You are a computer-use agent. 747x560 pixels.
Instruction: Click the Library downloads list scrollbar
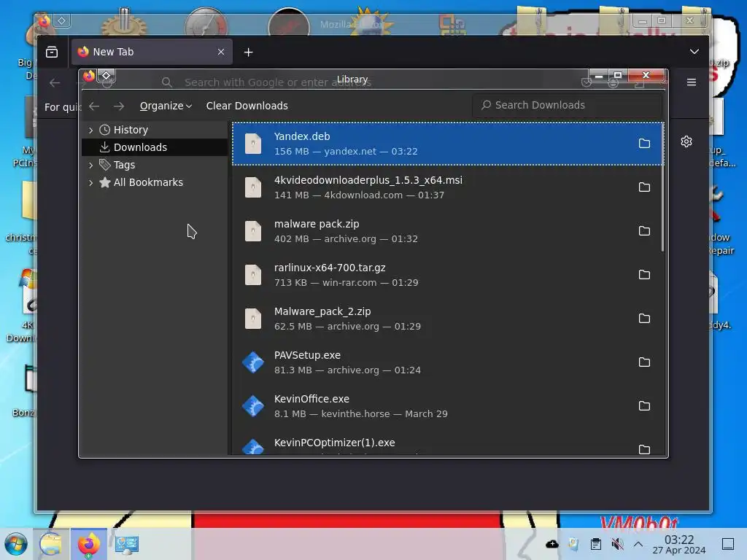(662, 187)
